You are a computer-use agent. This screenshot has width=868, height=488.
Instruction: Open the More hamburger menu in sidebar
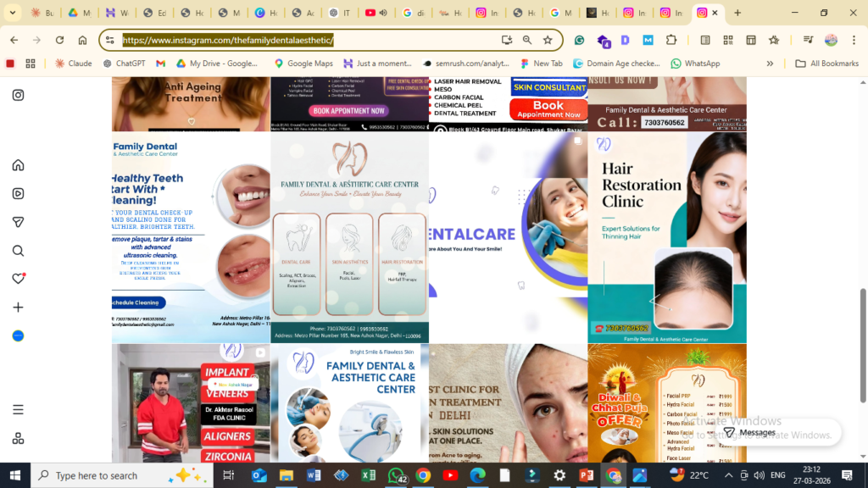point(18,410)
